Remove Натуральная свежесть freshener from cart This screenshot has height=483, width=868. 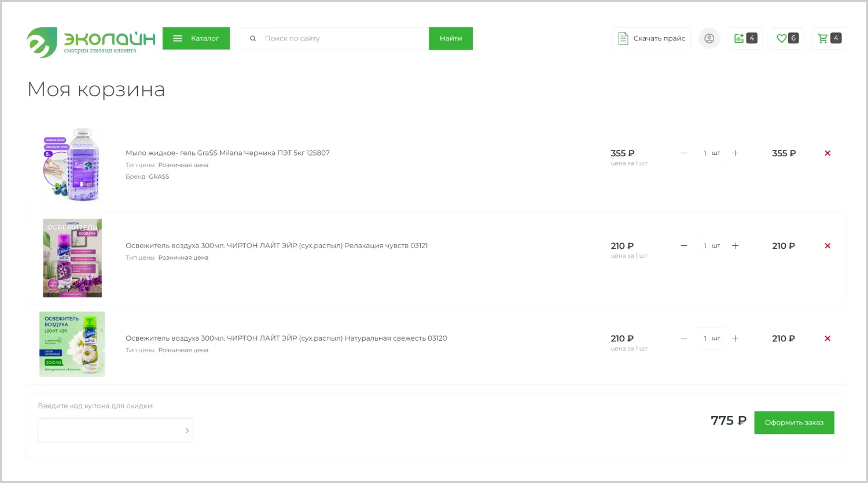pos(827,338)
